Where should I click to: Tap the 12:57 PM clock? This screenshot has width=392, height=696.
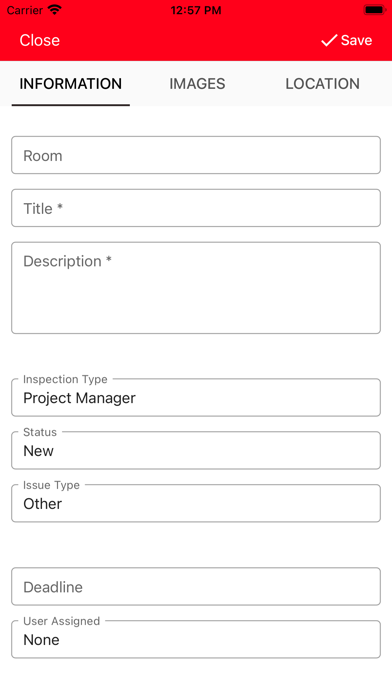pos(196,10)
